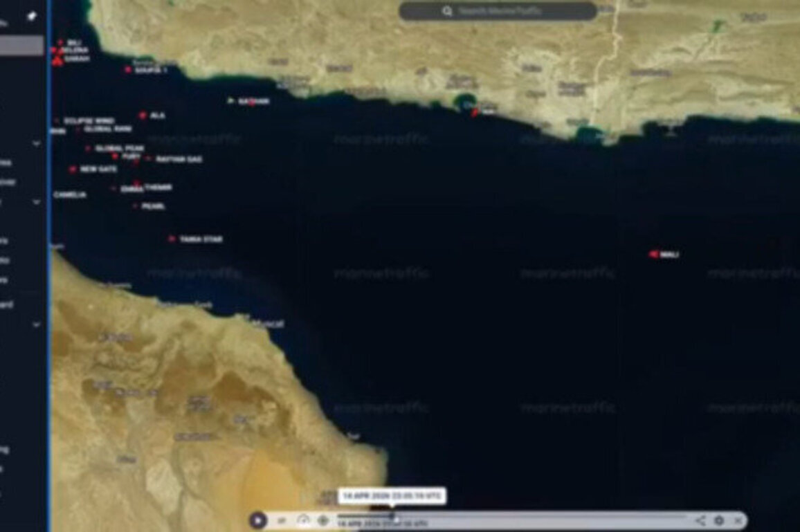Select the SARAH vessel marker
Viewport: 800px width, 532px height.
tap(57, 61)
